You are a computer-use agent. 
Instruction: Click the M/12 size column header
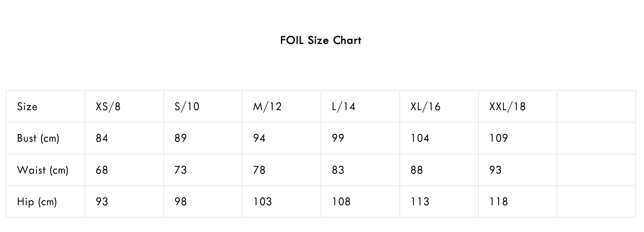(267, 107)
